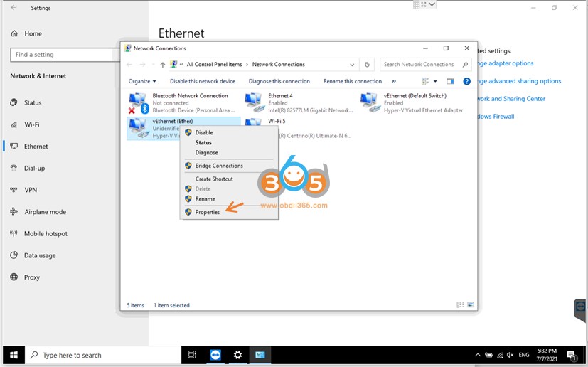Click ENG language indicator
This screenshot has height=367, width=588.
(524, 355)
